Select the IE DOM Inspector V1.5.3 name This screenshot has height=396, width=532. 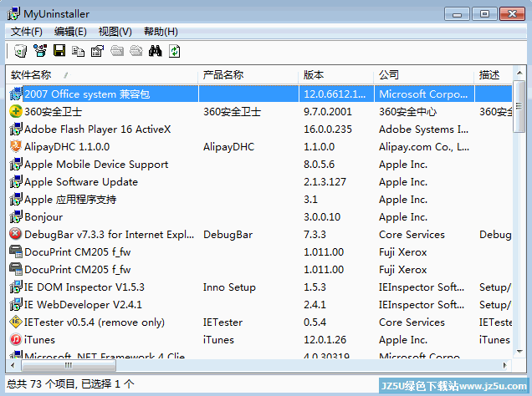(x=84, y=287)
